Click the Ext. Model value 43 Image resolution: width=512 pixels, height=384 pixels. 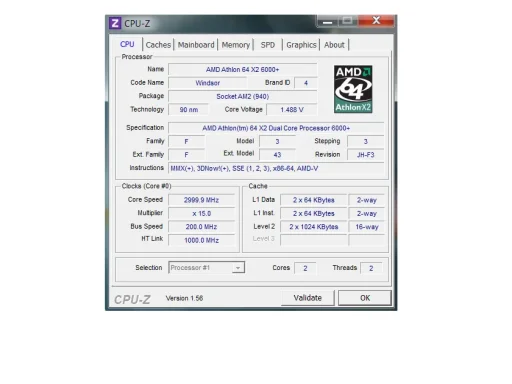pyautogui.click(x=277, y=155)
